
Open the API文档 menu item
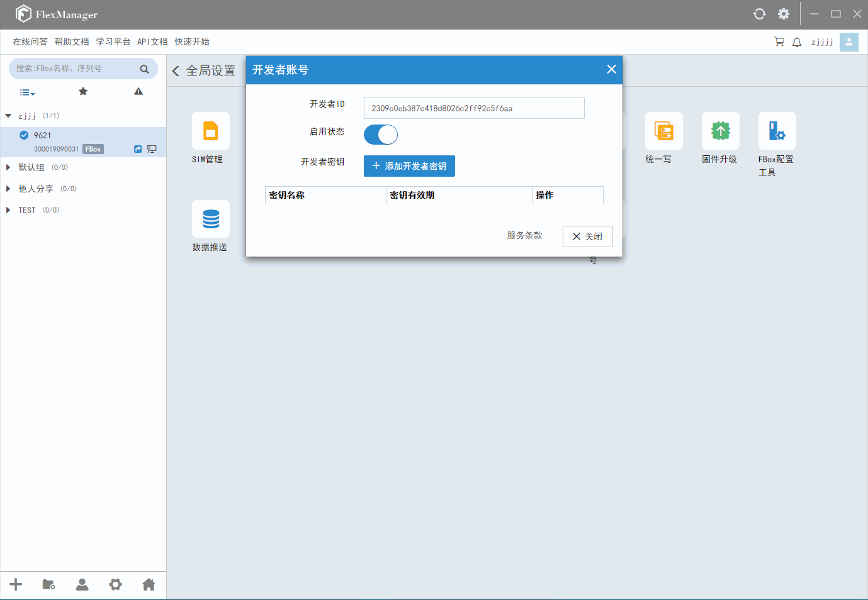(x=152, y=42)
